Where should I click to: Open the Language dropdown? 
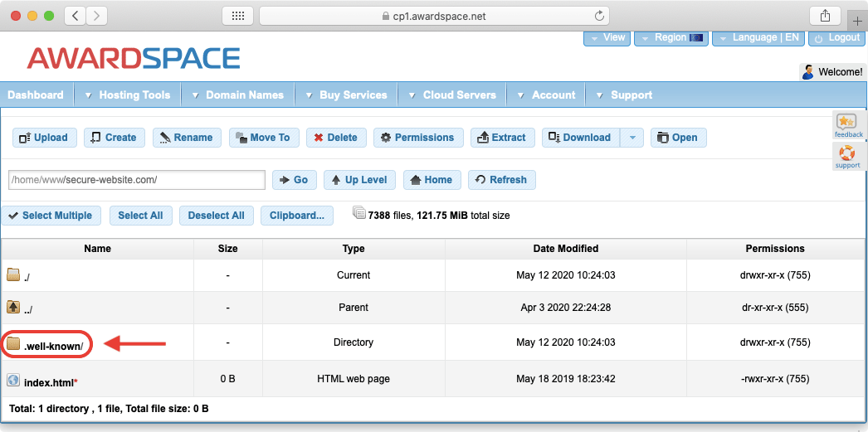point(758,37)
